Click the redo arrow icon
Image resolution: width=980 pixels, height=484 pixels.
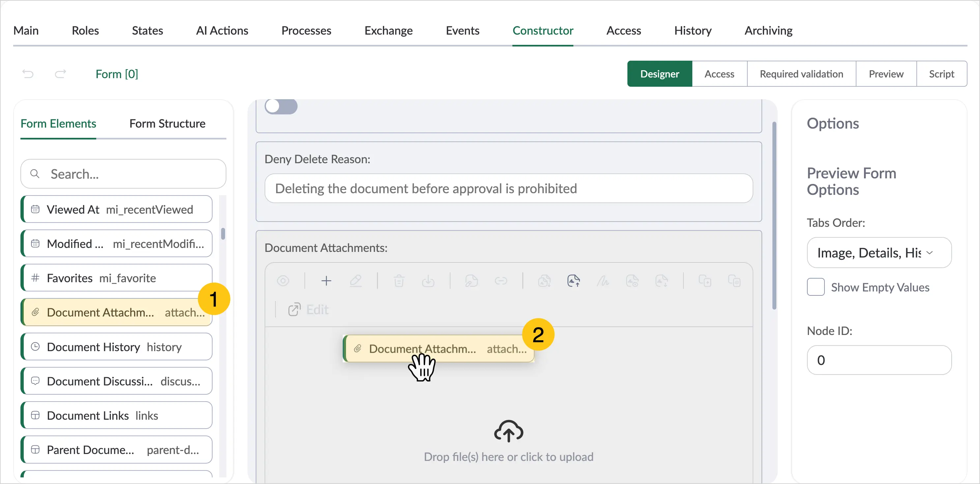pos(61,74)
